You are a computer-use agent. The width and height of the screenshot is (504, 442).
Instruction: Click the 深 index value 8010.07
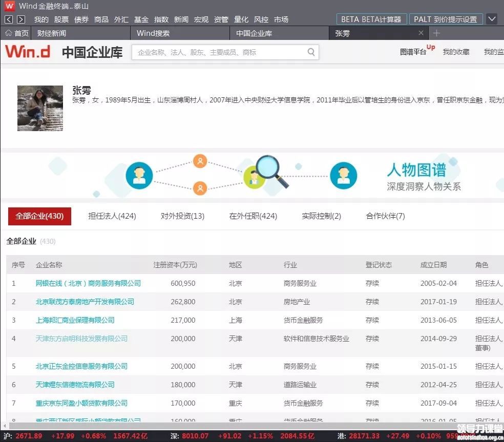tap(195, 436)
